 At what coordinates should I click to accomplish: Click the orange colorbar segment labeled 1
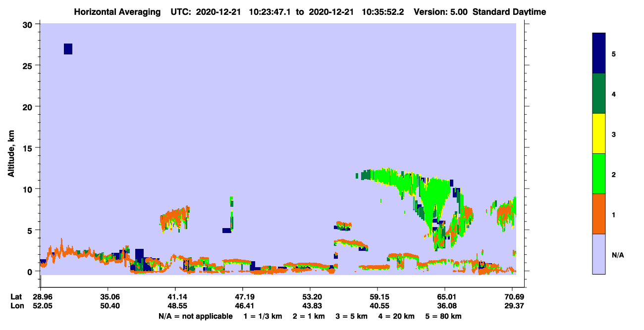pos(599,214)
